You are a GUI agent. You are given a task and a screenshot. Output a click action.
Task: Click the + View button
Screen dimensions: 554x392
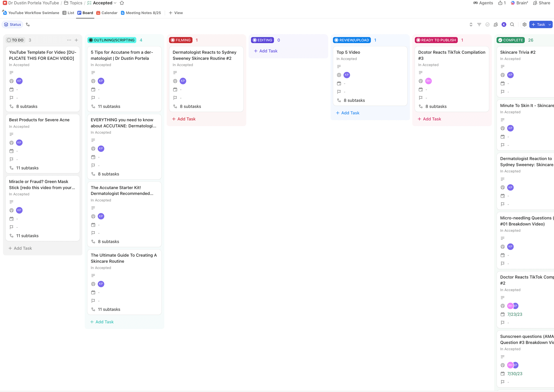(x=176, y=13)
